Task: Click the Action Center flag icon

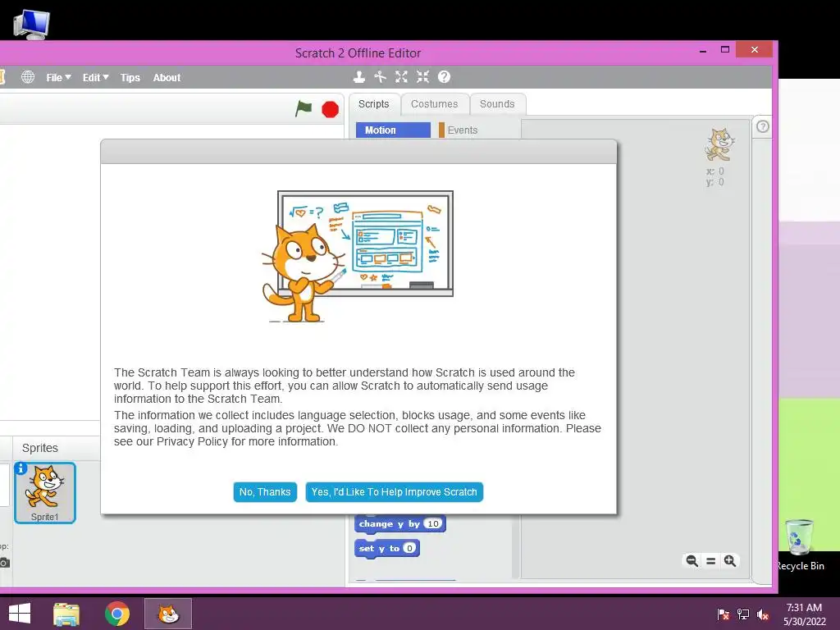Action: tap(724, 614)
